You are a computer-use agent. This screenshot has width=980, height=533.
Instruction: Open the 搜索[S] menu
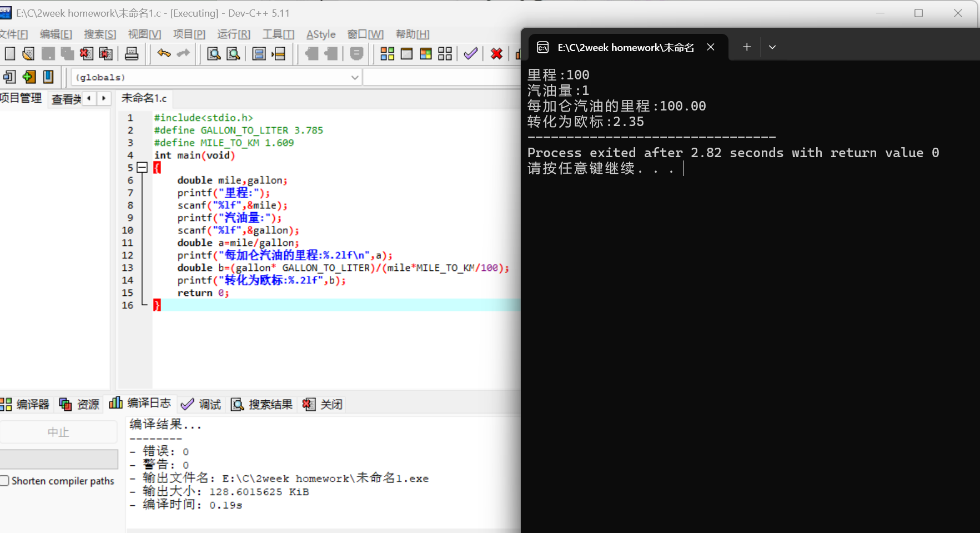coord(100,34)
